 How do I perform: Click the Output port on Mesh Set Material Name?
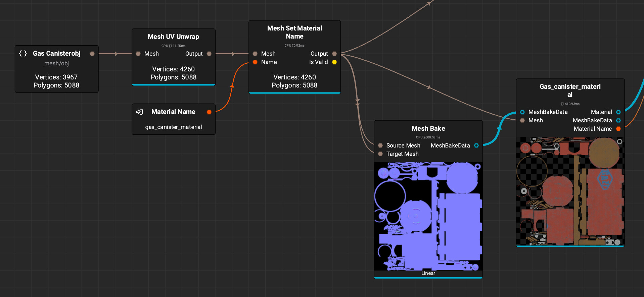(x=334, y=54)
